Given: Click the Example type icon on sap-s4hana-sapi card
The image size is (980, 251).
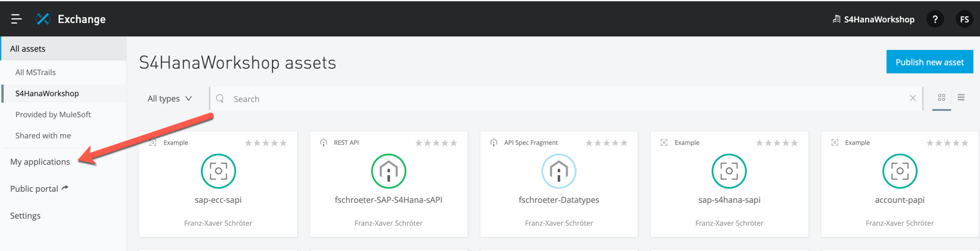Looking at the screenshot, I should tap(664, 143).
